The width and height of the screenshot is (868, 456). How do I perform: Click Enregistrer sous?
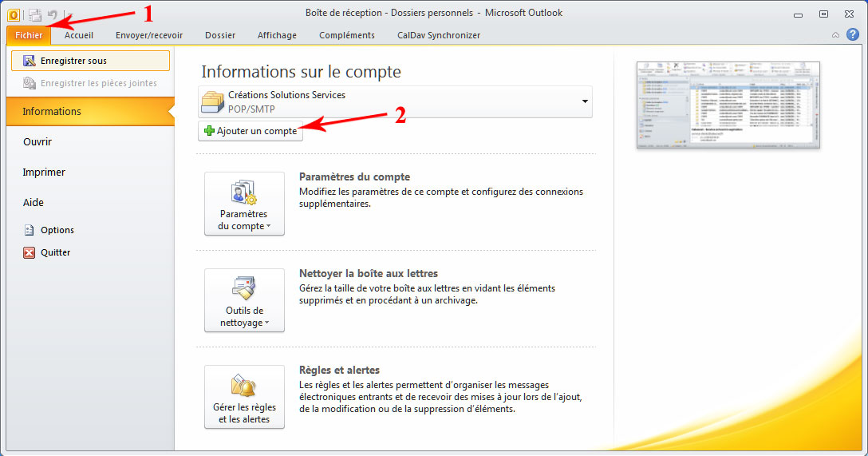click(x=90, y=61)
